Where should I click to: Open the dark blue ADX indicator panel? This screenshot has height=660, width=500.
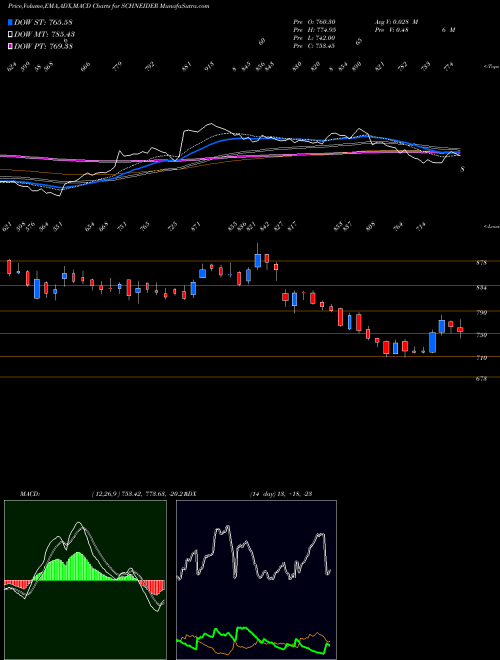click(x=256, y=580)
